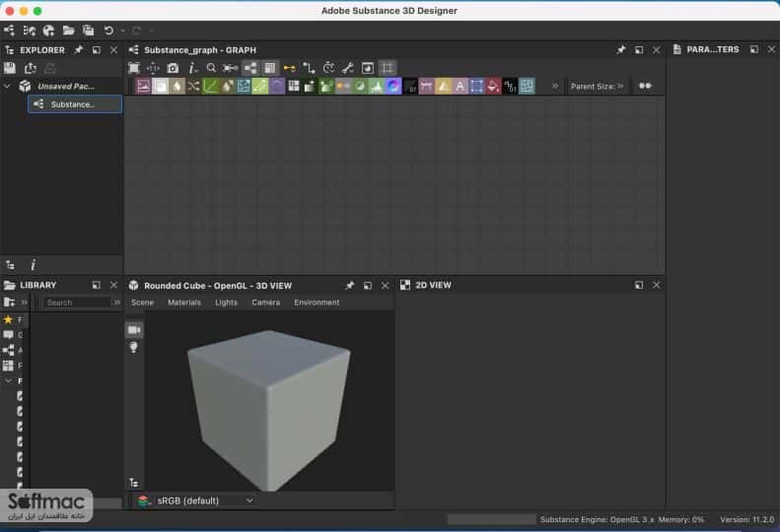The width and height of the screenshot is (780, 532).
Task: Open the sRGB (default) color space dropdown
Action: [x=204, y=500]
